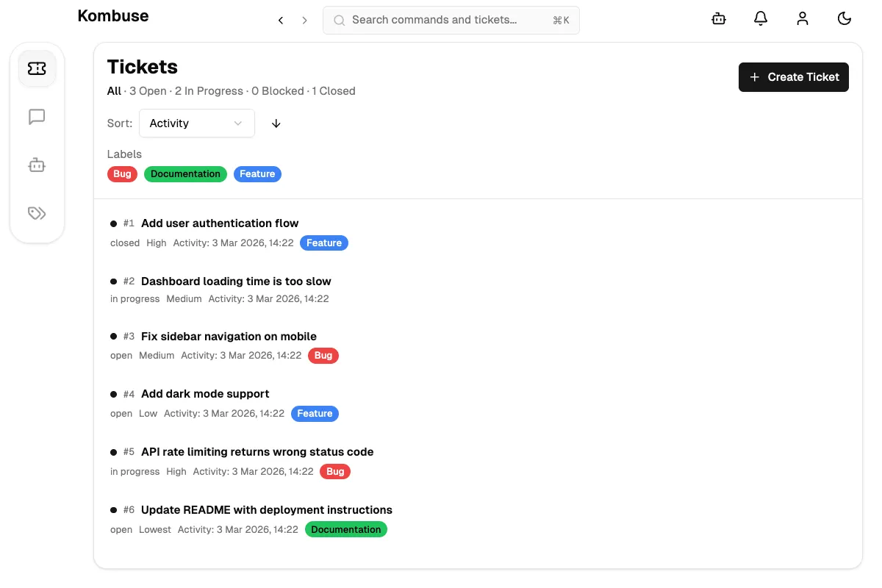Open the Agents robot icon in sidebar
The image size is (882, 588).
click(x=37, y=165)
